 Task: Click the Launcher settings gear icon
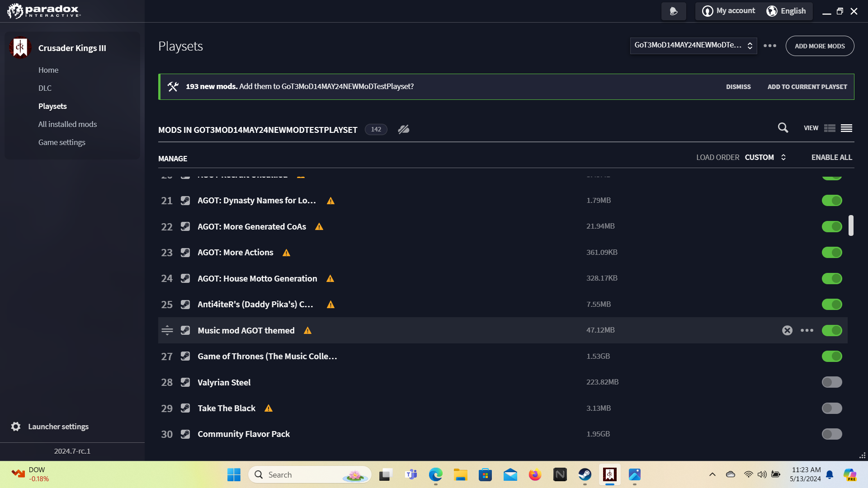click(16, 427)
